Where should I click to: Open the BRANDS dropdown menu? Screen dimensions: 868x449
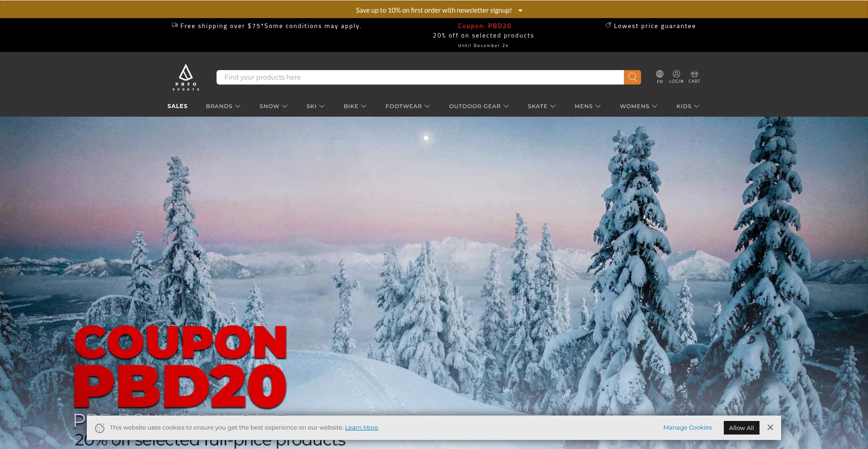[x=223, y=106]
